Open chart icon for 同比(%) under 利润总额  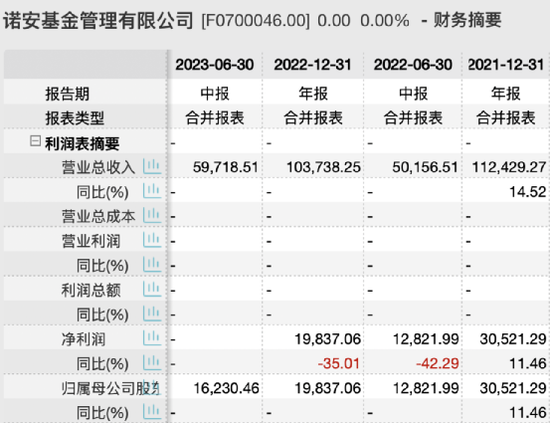[152, 314]
